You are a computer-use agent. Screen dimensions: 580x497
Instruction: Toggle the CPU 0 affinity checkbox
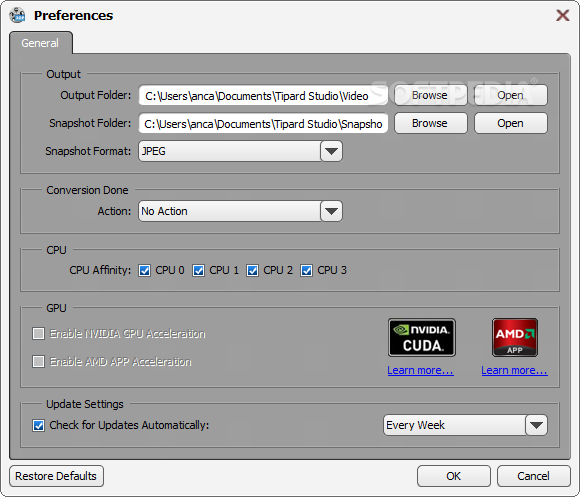point(144,271)
